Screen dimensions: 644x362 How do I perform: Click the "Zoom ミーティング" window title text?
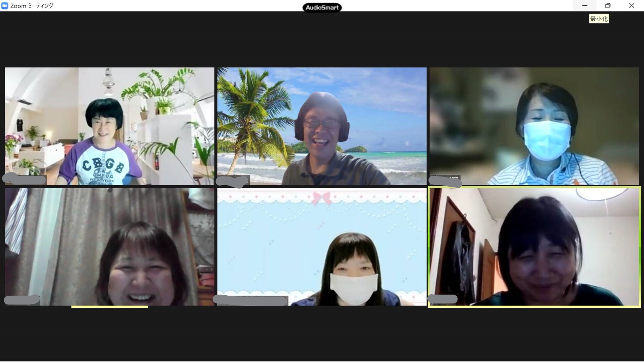32,6
